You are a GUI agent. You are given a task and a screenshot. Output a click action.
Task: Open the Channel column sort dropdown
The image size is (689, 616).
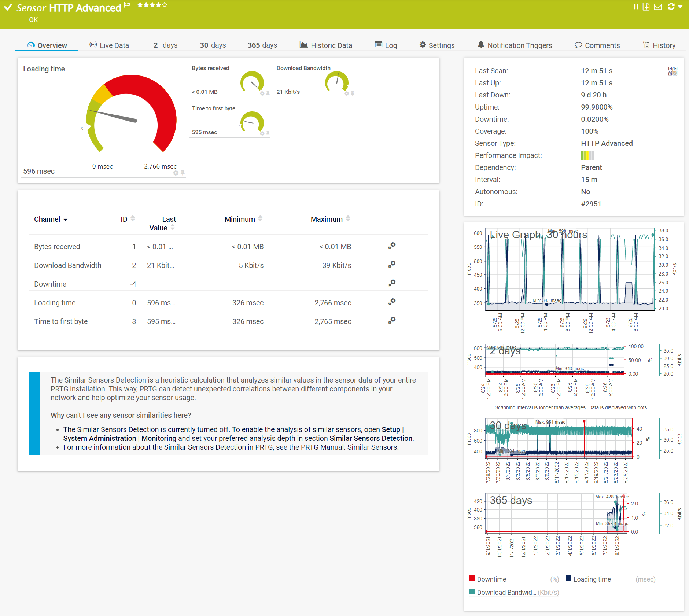[66, 219]
